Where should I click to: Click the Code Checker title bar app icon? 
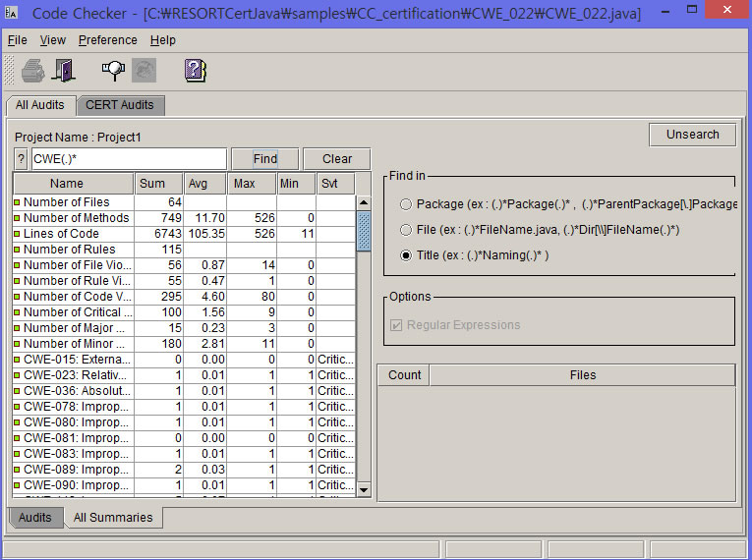[x=11, y=12]
